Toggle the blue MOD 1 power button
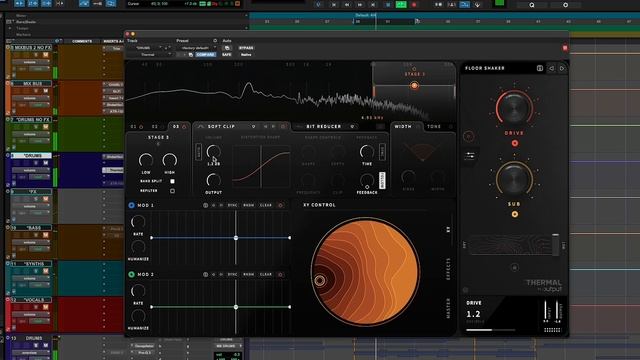 pos(131,205)
